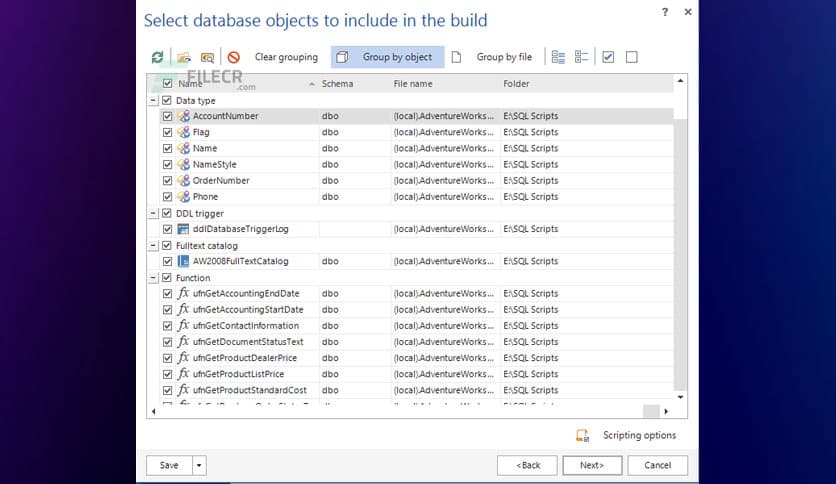Viewport: 836px width, 484px height.
Task: Click the Back button
Action: click(x=527, y=465)
